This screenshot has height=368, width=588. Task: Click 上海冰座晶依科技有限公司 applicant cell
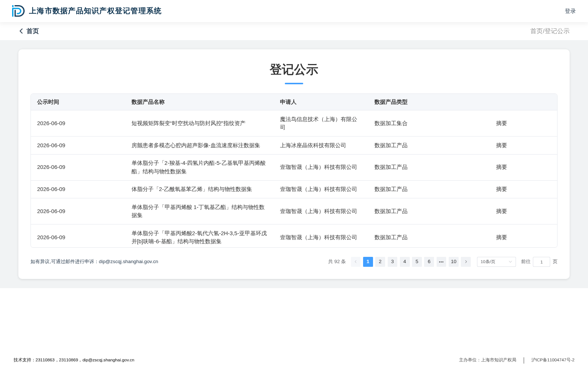pos(313,145)
